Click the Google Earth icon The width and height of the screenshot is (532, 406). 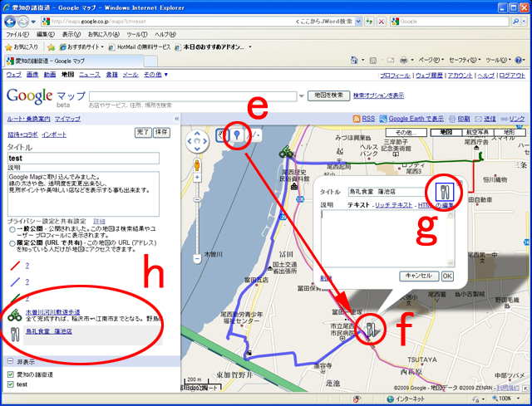[x=383, y=119]
